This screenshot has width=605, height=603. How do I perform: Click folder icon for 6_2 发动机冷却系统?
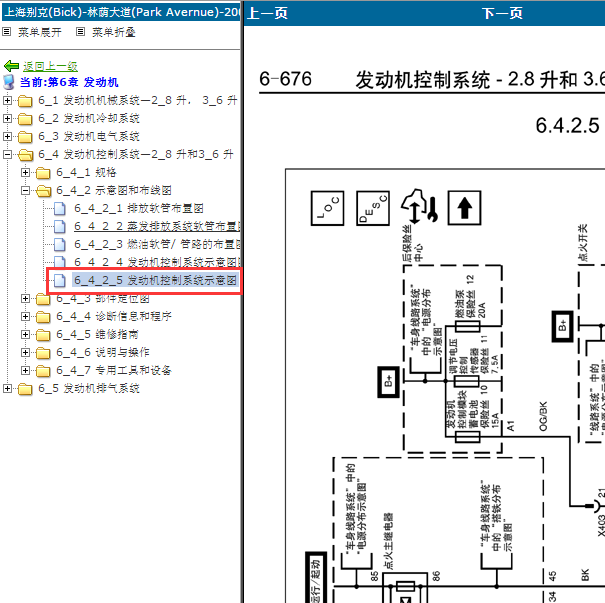(x=25, y=118)
